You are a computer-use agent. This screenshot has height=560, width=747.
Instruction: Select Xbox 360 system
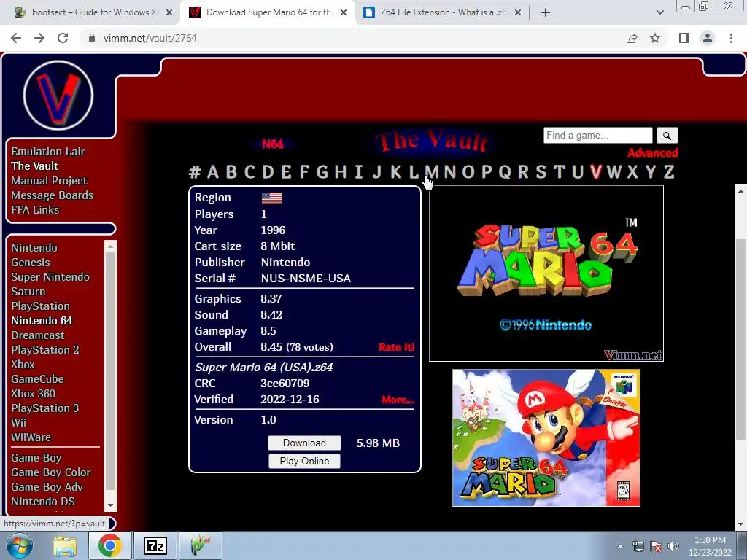[x=34, y=394]
